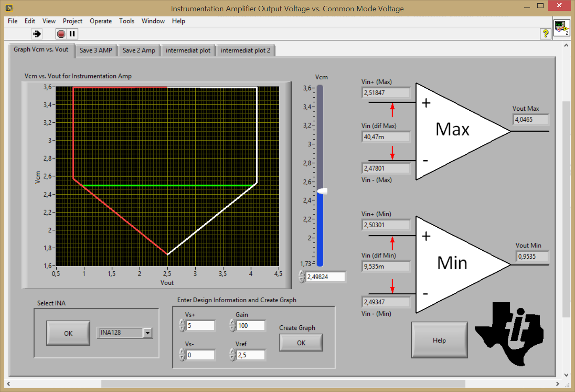The width and height of the screenshot is (575, 392).
Task: Switch to the Save 3 AMP tab
Action: pos(96,50)
